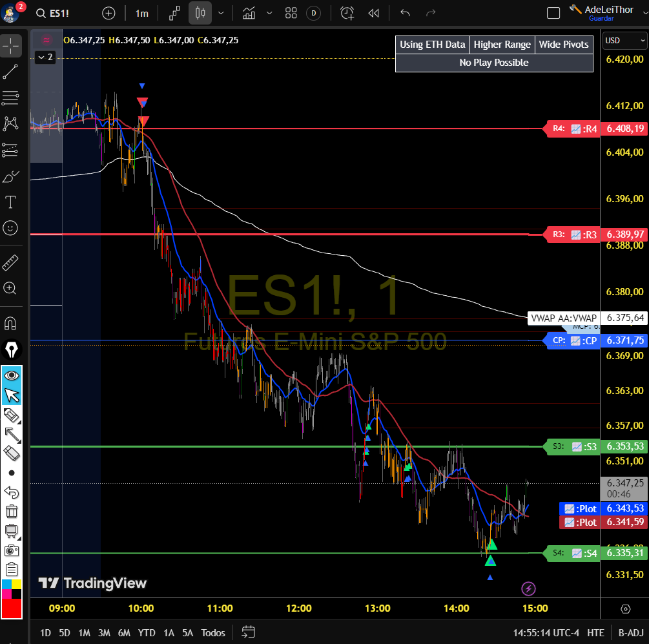The height and width of the screenshot is (644, 649).
Task: Take a chart snapshot with the camera icon
Action: click(12, 550)
